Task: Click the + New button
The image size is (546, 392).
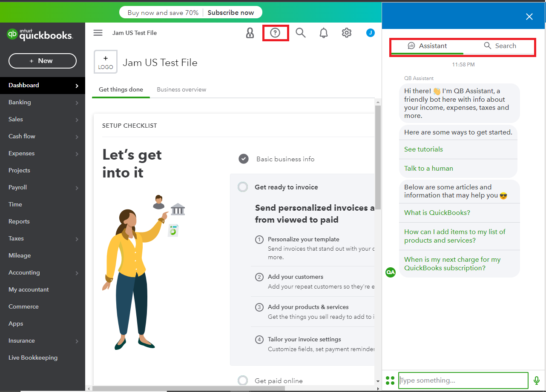Action: click(43, 61)
